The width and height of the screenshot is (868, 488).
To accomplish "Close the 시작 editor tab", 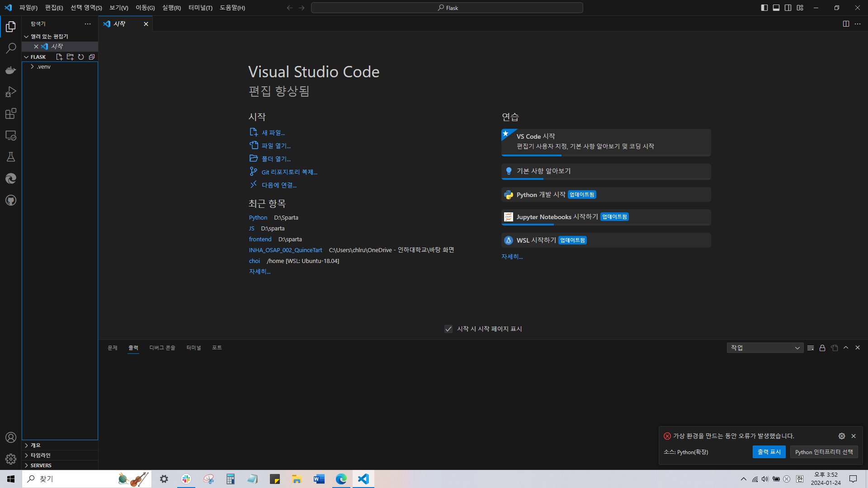I will click(146, 24).
